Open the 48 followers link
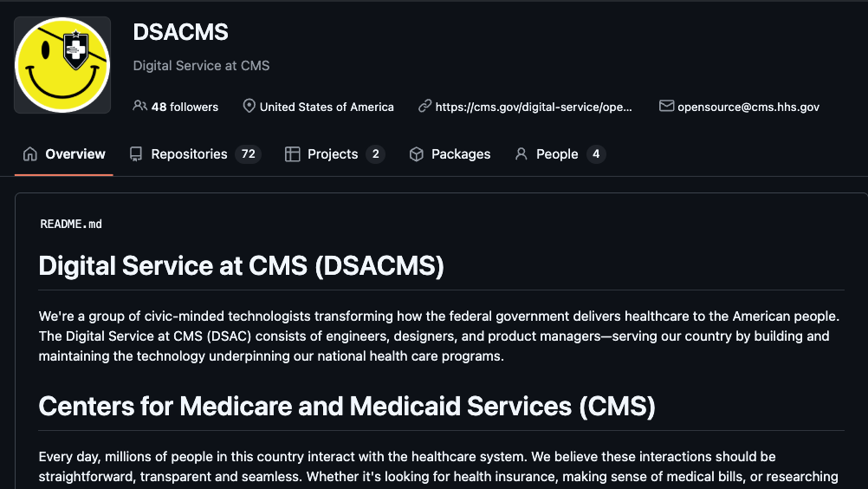868x489 pixels. click(x=185, y=107)
